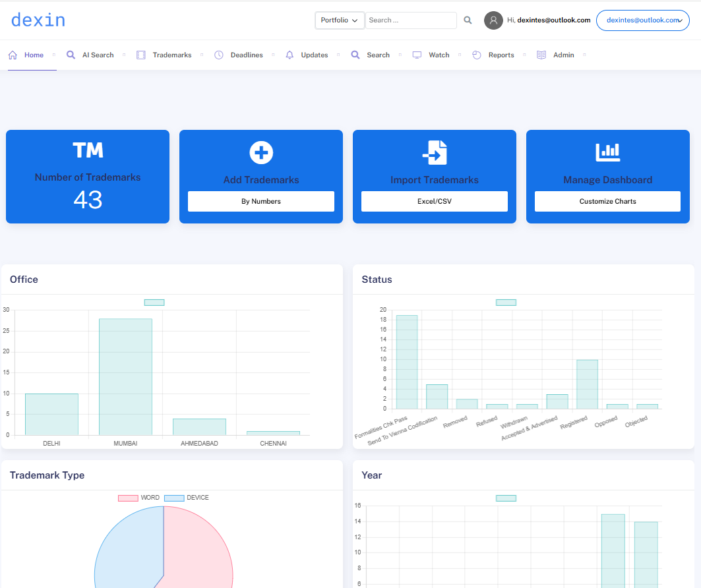
Task: Expand the Home menu arrow
Action: point(54,55)
